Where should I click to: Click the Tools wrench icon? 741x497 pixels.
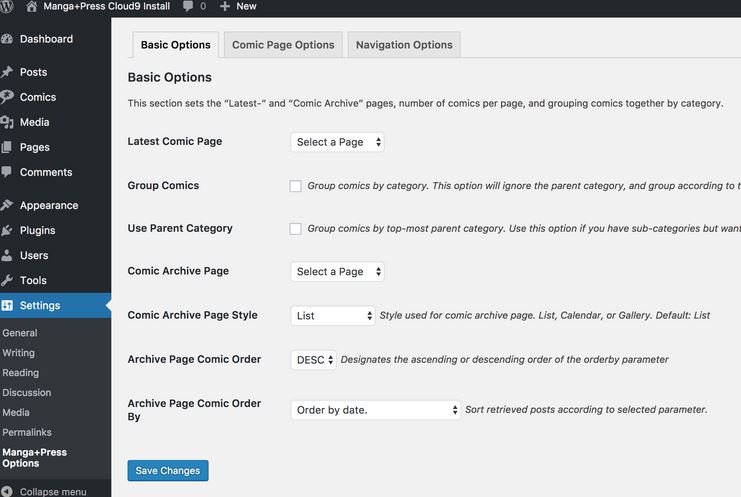[x=7, y=281]
